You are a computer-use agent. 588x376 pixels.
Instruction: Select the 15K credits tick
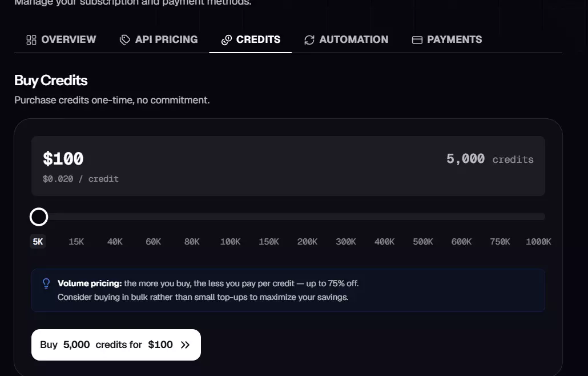[x=76, y=242]
